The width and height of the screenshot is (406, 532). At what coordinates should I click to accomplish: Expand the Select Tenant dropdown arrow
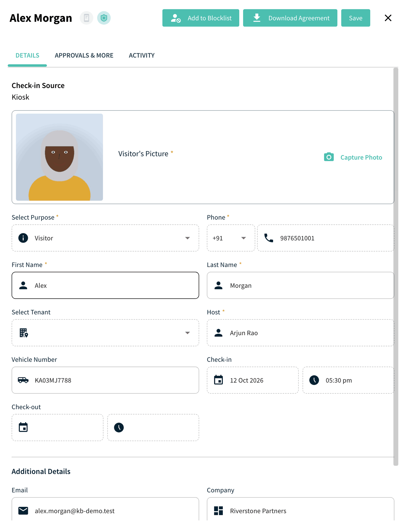[x=187, y=333]
